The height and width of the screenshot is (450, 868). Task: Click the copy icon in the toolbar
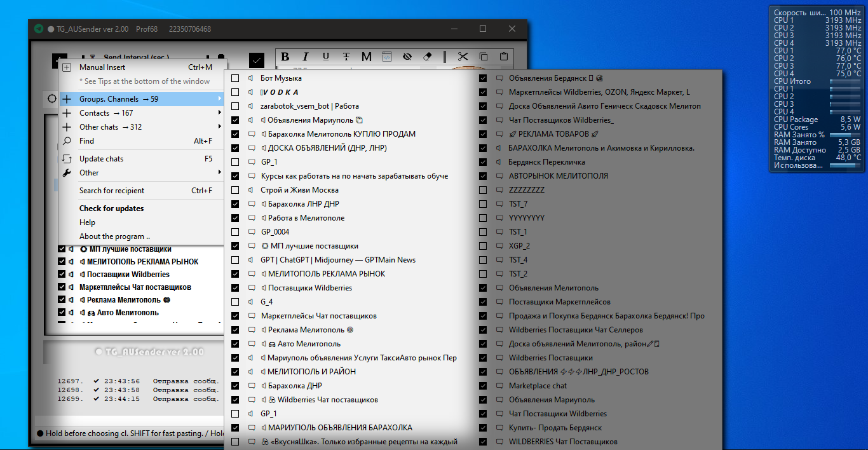[484, 57]
